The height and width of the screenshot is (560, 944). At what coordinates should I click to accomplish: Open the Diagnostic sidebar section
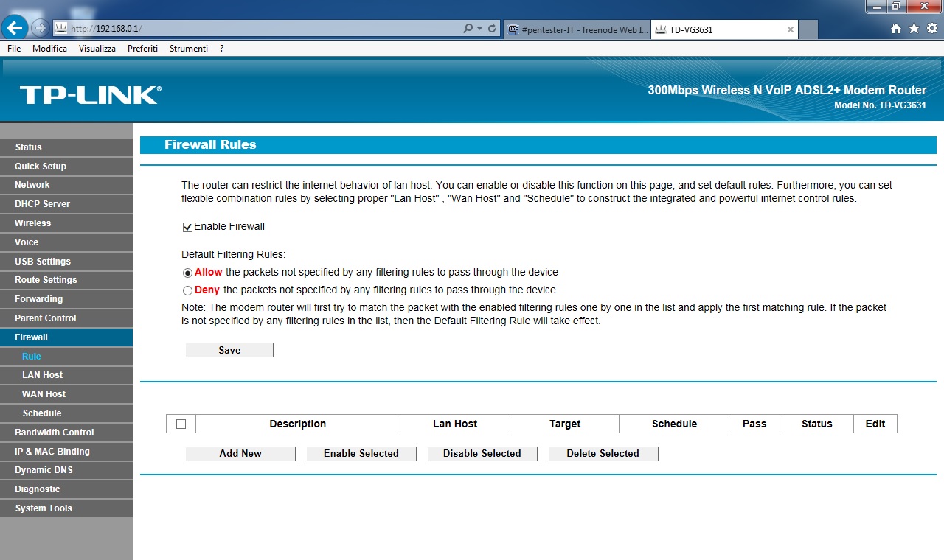tap(66, 489)
